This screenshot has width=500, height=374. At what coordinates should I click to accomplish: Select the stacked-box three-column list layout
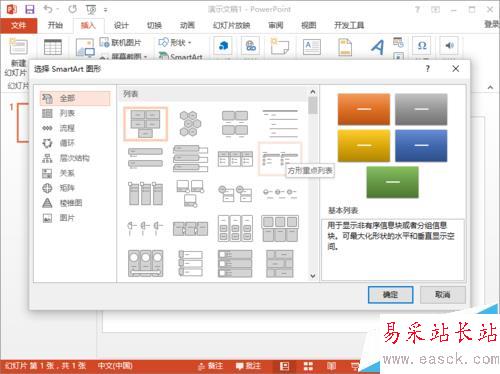click(235, 229)
